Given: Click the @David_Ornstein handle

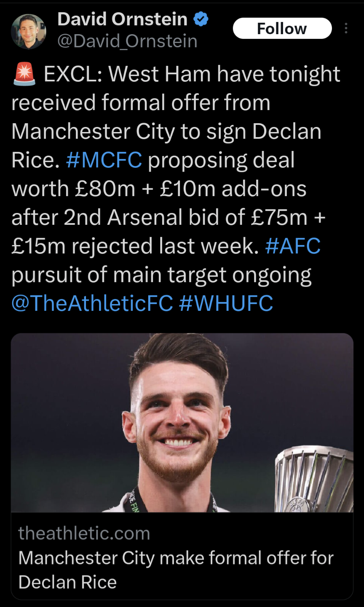Looking at the screenshot, I should [x=127, y=41].
